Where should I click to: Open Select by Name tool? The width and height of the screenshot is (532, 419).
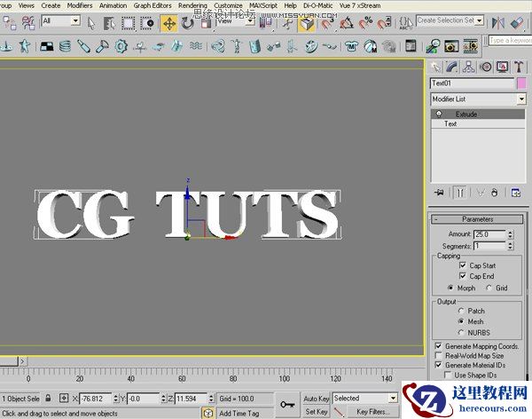[109, 23]
